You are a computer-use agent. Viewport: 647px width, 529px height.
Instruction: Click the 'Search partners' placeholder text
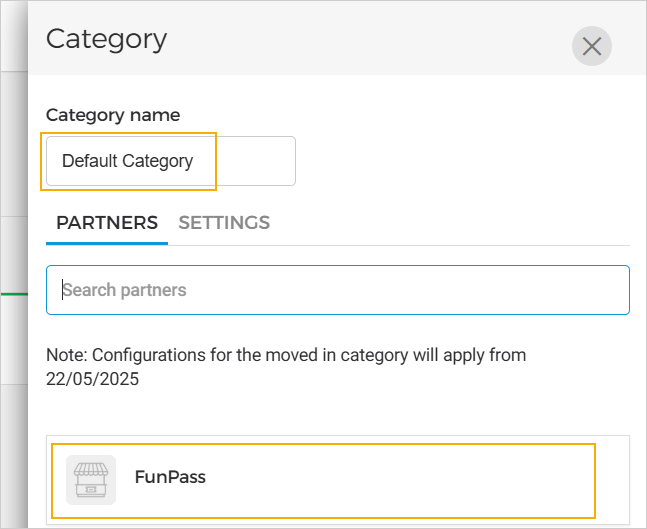pos(125,290)
